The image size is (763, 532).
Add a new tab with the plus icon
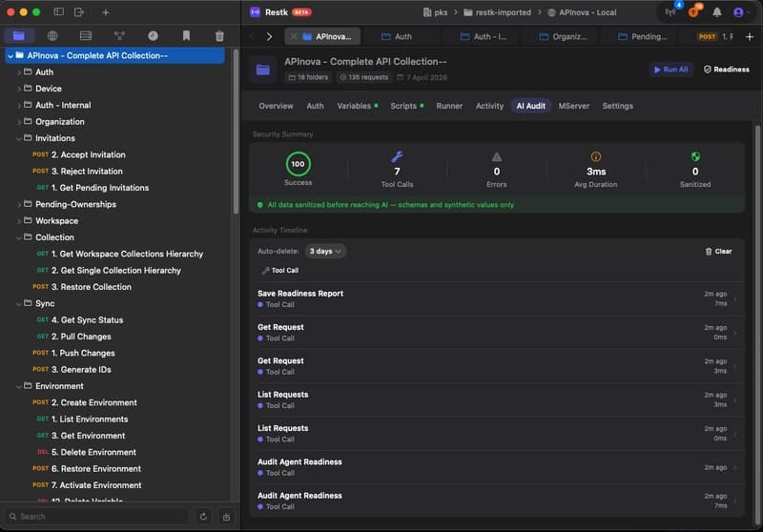tap(750, 36)
